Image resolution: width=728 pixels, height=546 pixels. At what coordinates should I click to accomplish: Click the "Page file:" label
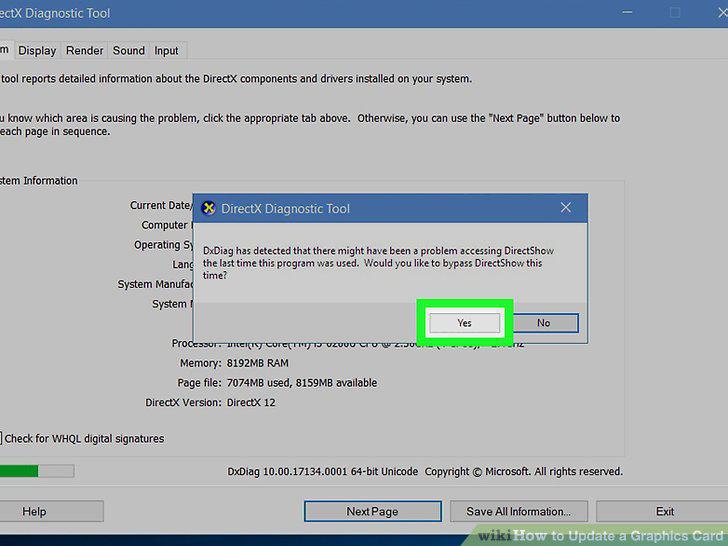click(199, 383)
